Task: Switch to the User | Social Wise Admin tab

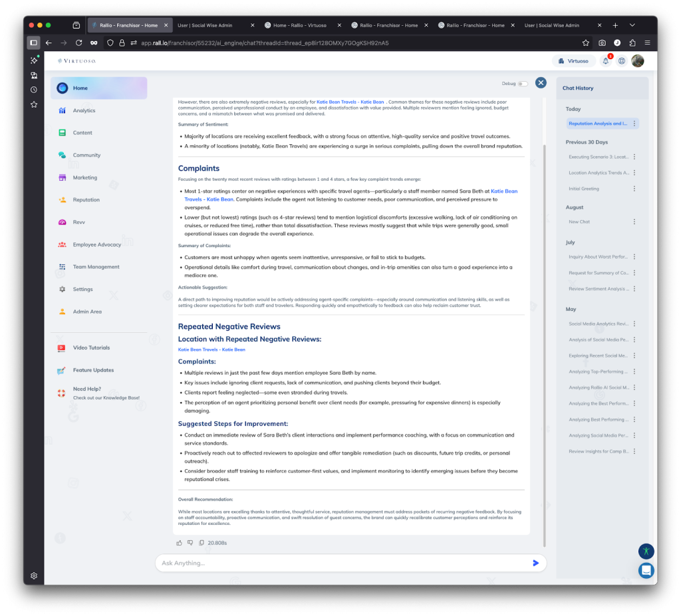Action: click(x=205, y=25)
